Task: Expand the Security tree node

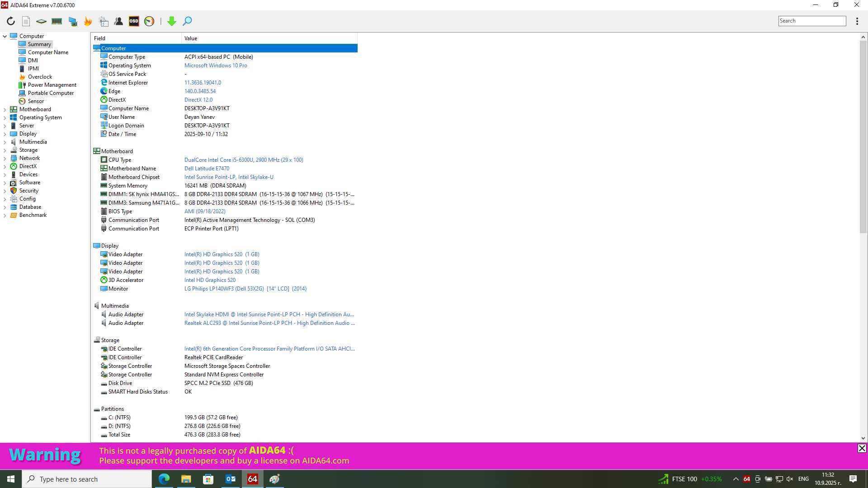Action: [x=5, y=191]
